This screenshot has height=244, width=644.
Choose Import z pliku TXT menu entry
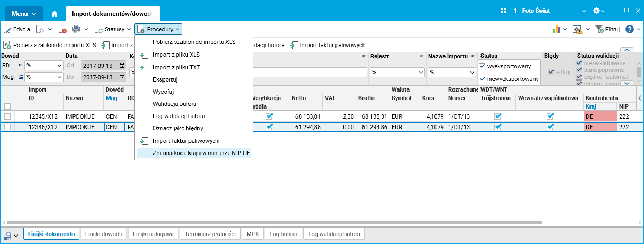(194, 67)
